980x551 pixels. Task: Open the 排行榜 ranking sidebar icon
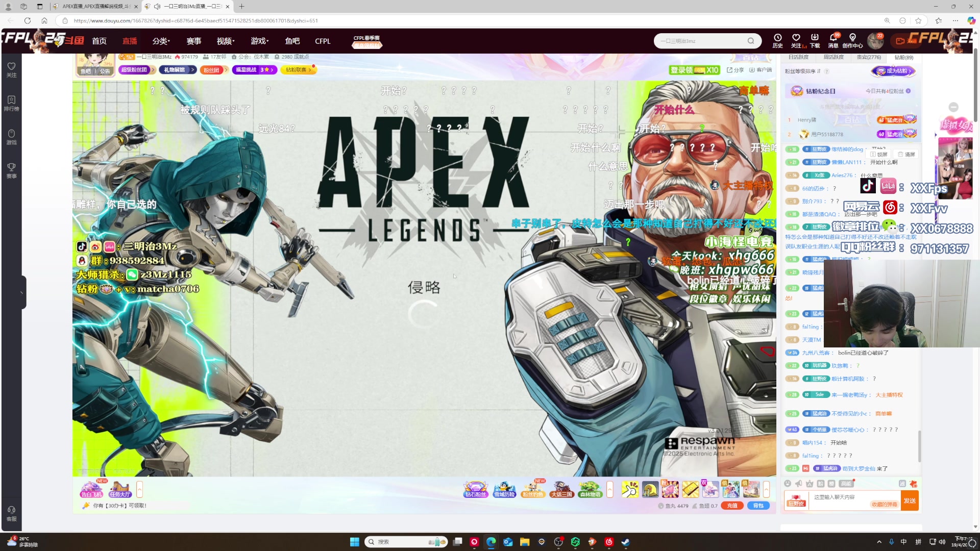[11, 103]
